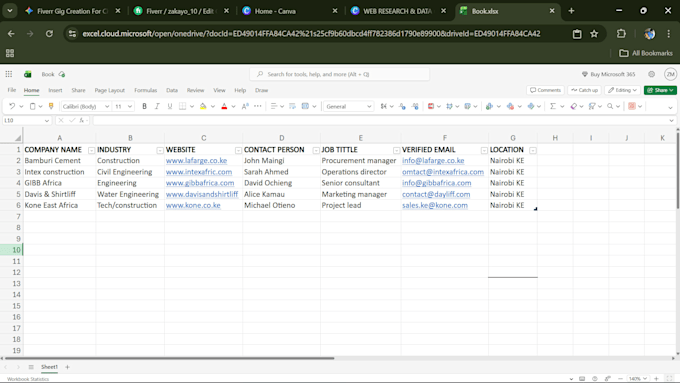Click decrease decimal icon

coord(402,106)
